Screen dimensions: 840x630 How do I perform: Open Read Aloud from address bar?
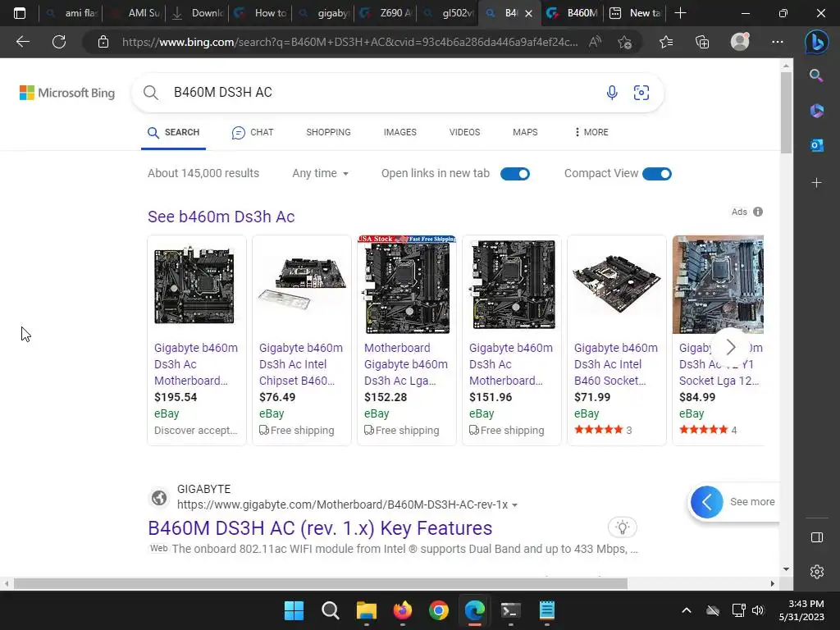point(595,42)
